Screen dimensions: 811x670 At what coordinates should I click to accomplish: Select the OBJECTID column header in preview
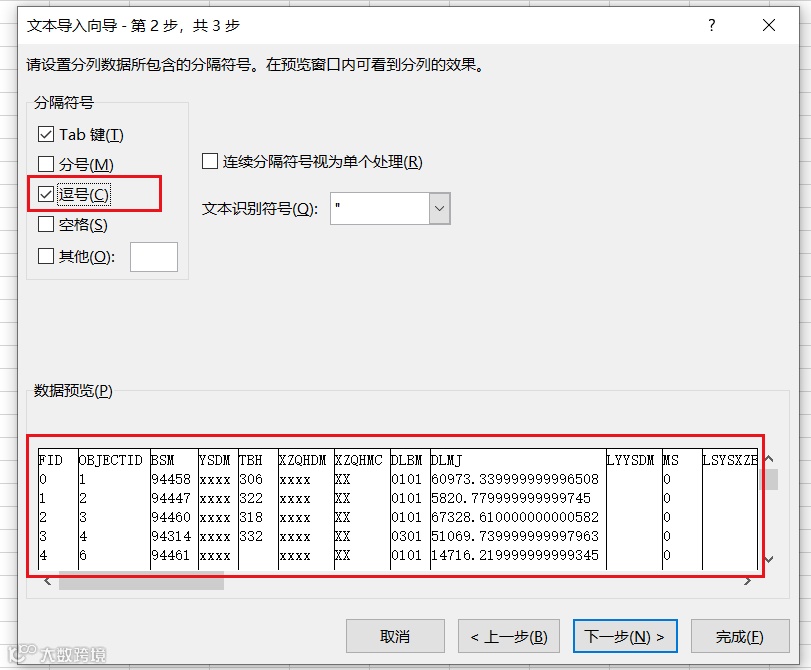pyautogui.click(x=110, y=460)
